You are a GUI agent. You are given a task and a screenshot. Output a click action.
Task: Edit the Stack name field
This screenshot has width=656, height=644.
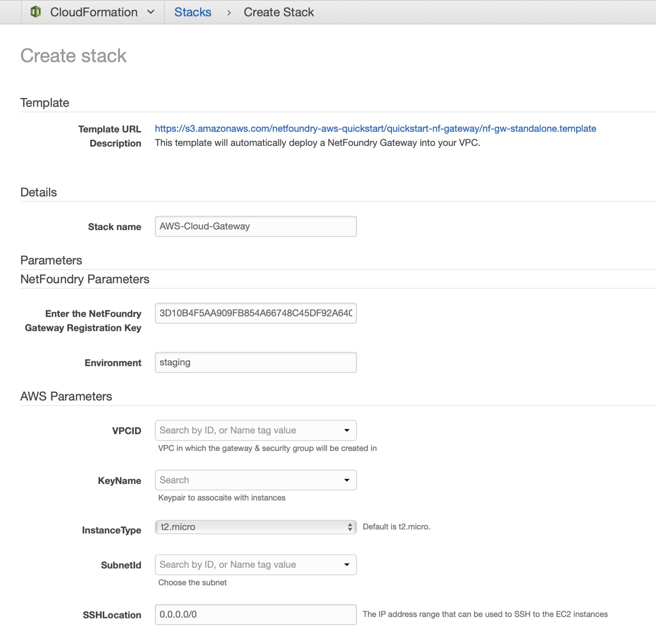256,226
